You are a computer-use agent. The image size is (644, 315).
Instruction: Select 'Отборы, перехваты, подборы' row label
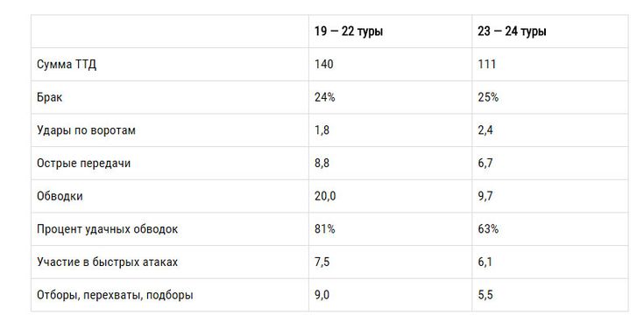tap(115, 295)
